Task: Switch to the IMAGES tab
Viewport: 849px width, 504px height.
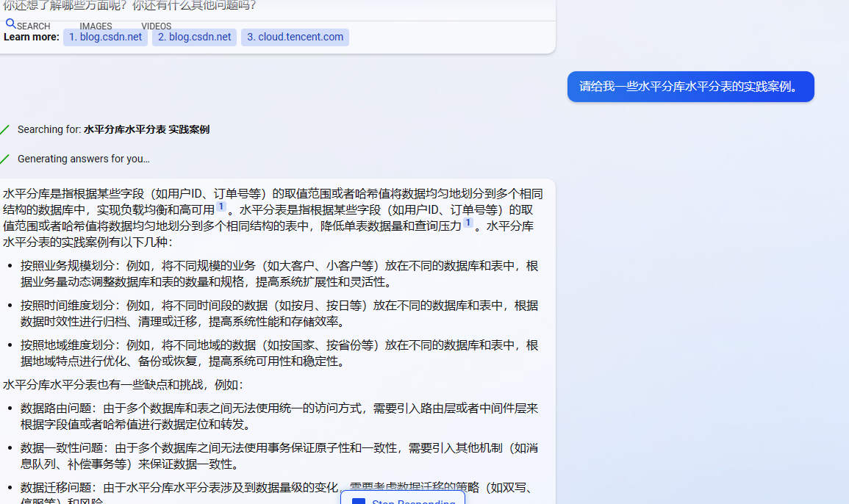Action: pyautogui.click(x=96, y=26)
